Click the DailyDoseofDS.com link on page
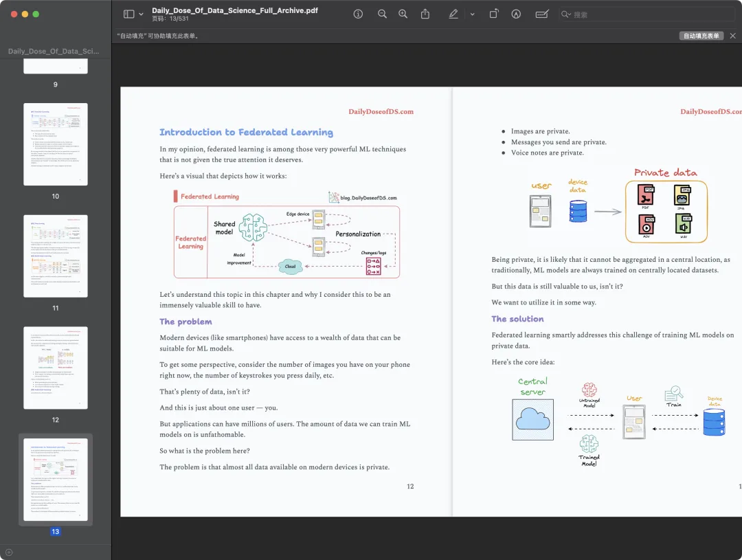742x560 pixels. click(381, 112)
